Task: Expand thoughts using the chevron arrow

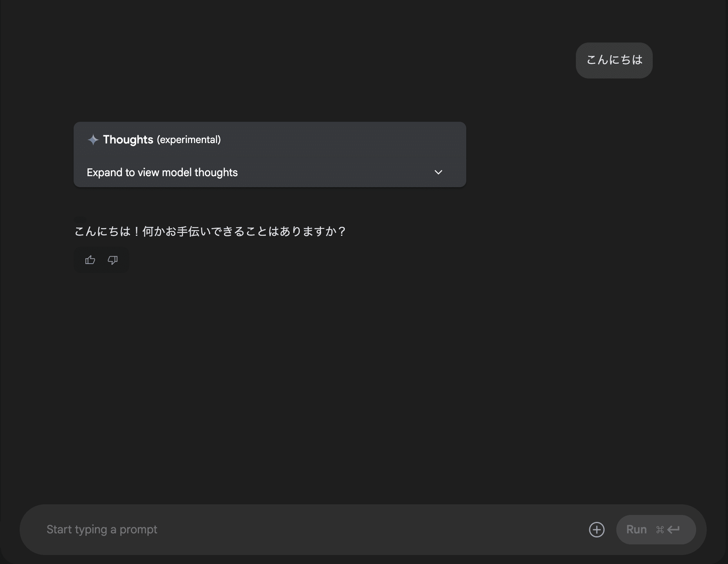Action: [x=438, y=172]
